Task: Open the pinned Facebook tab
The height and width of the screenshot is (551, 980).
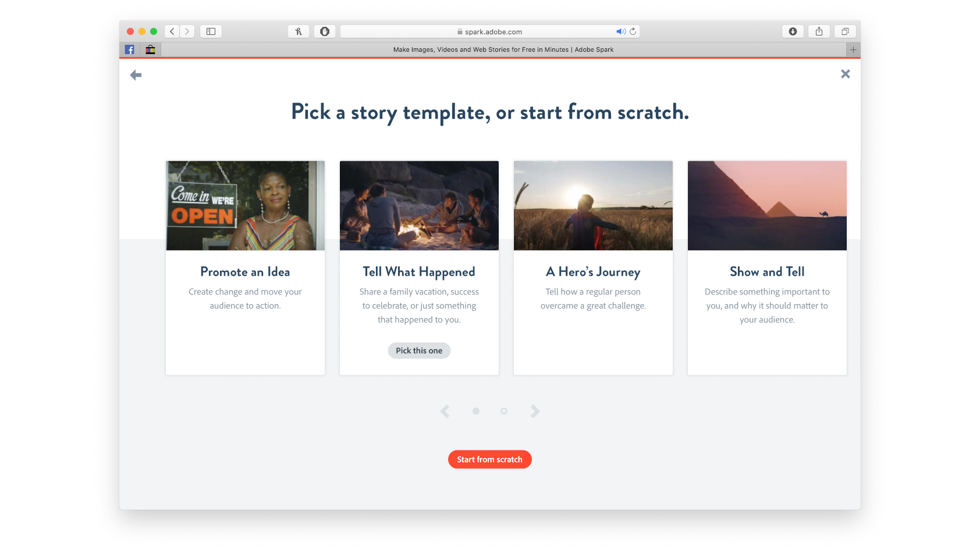Action: (x=130, y=49)
